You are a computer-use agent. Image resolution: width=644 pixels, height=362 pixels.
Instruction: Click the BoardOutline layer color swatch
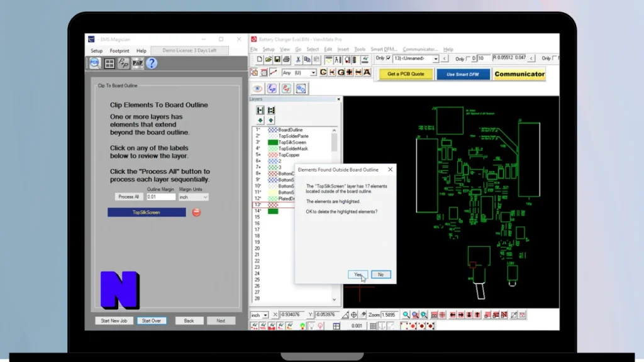coord(273,129)
